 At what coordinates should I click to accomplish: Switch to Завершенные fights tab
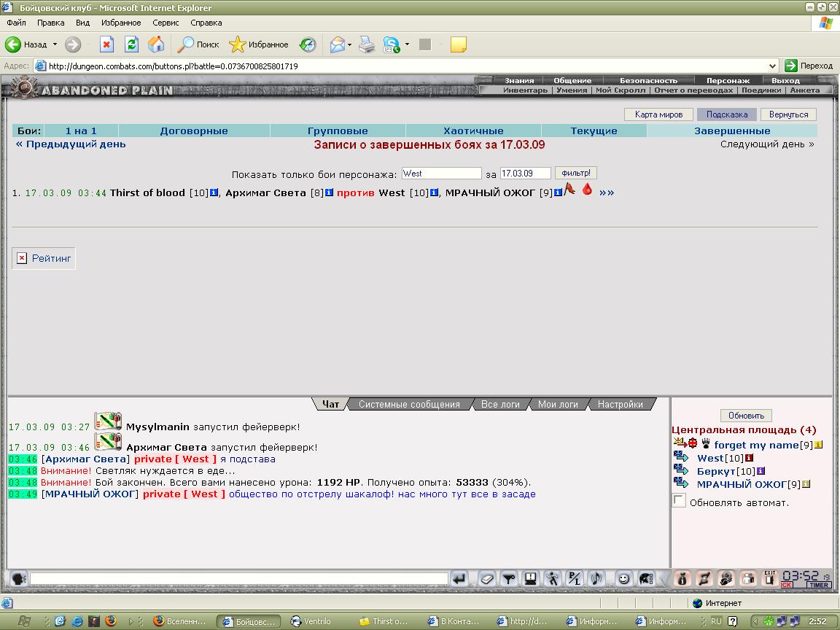pyautogui.click(x=732, y=131)
